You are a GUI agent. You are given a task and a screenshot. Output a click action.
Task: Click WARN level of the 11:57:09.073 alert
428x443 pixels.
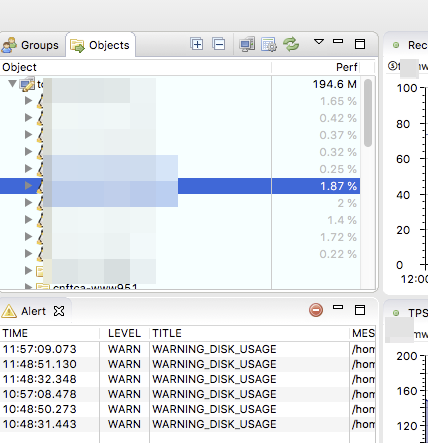(124, 349)
